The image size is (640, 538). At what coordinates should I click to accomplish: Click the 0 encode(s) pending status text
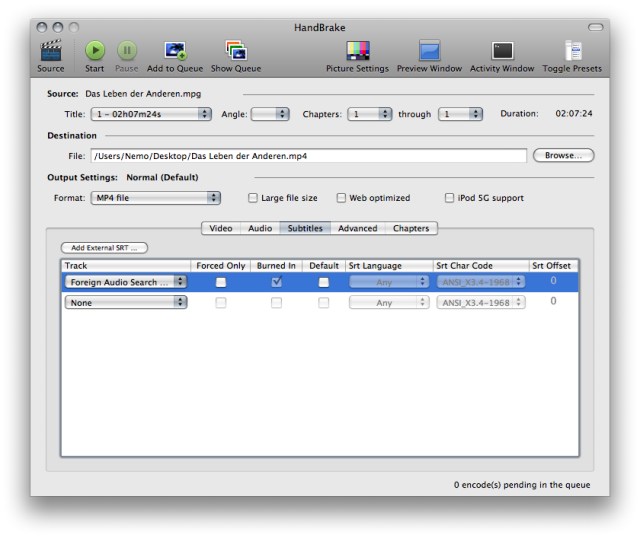(x=522, y=485)
